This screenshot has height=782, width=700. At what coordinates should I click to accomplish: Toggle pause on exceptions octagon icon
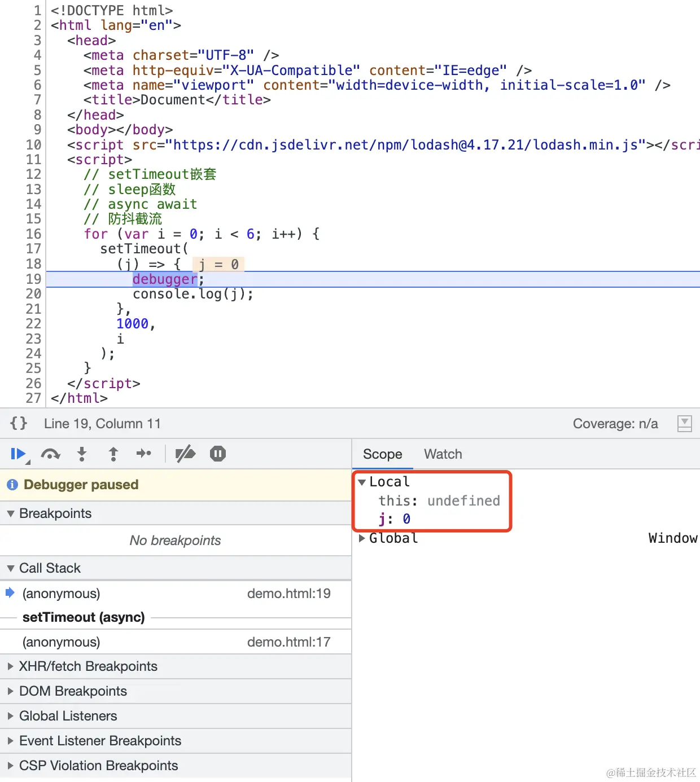tap(218, 454)
